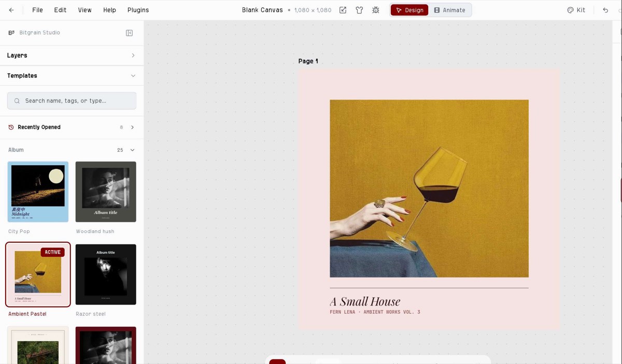
Task: Click the Recently Opened clock icon
Action: (11, 127)
